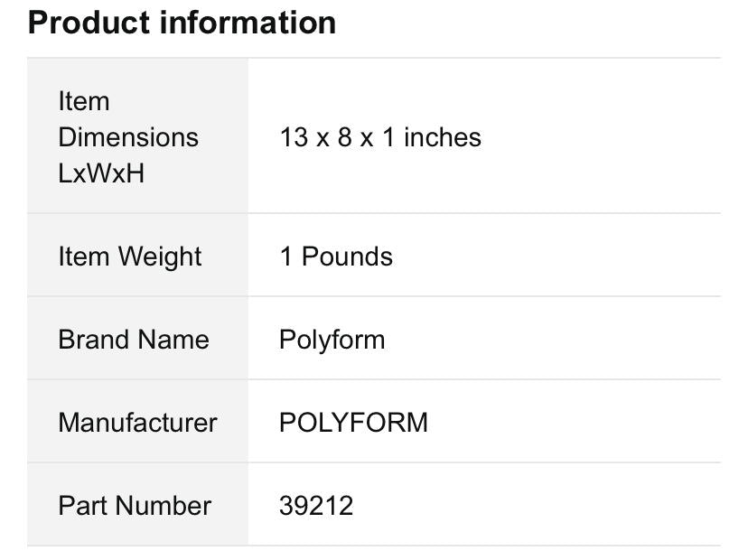Image resolution: width=748 pixels, height=560 pixels.
Task: Click the word LxWxH in the dimensions label
Action: 101,173
